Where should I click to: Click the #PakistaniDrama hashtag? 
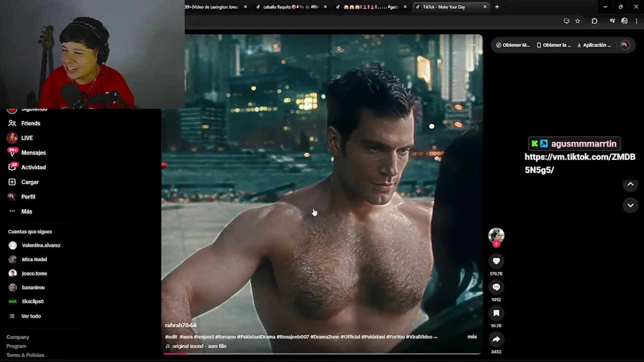point(256,337)
